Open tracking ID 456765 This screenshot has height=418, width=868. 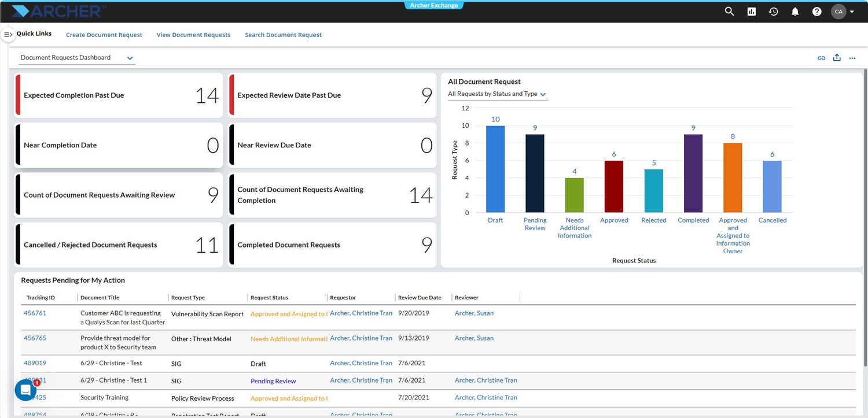pos(35,338)
